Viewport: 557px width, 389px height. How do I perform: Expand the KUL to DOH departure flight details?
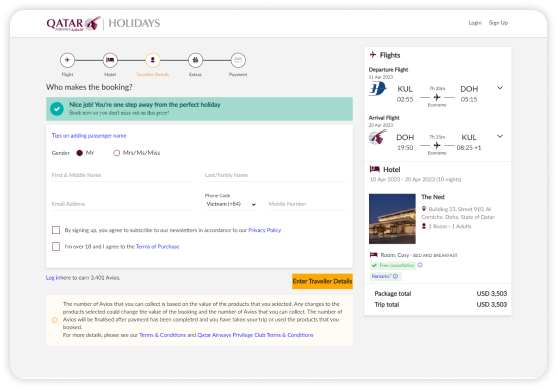point(500,88)
